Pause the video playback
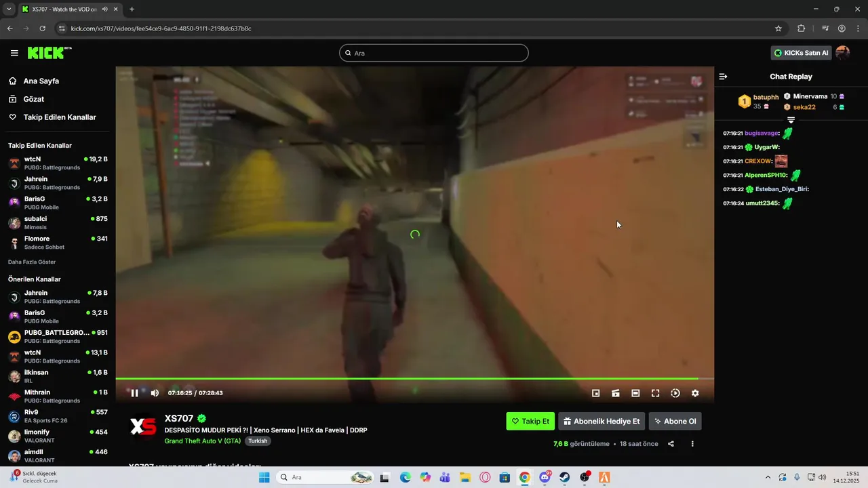This screenshot has width=868, height=488. pyautogui.click(x=134, y=393)
